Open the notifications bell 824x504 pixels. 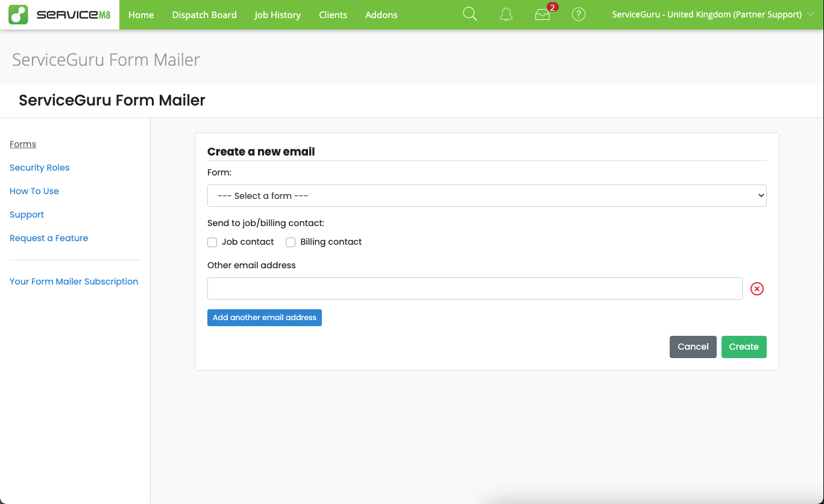pos(506,14)
